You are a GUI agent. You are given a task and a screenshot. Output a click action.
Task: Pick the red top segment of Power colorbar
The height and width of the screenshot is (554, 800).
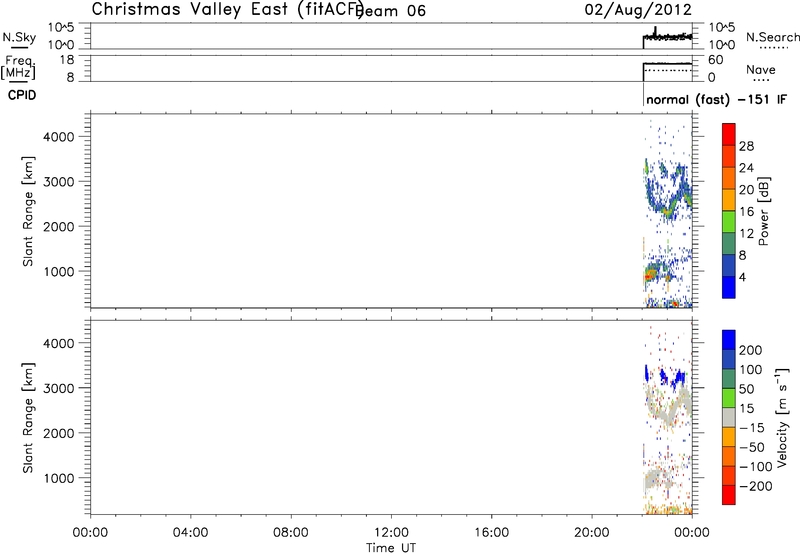[x=729, y=135]
